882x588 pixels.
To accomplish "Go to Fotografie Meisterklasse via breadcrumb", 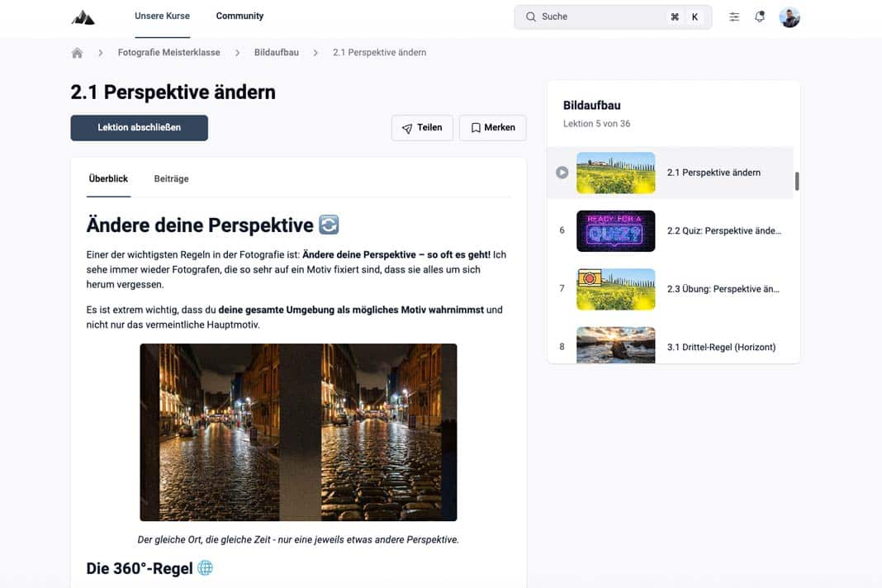I will 168,52.
